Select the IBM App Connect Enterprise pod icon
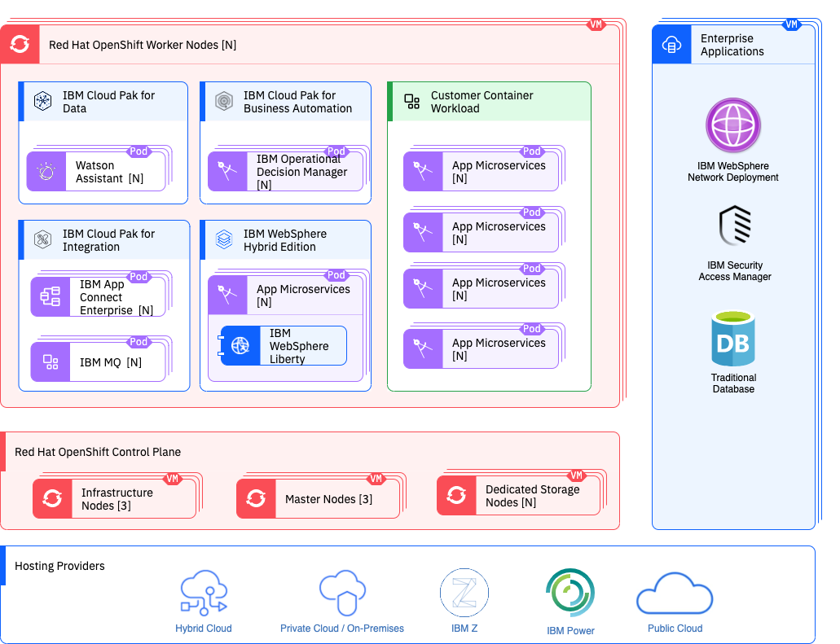The width and height of the screenshot is (840, 644). pyautogui.click(x=51, y=297)
